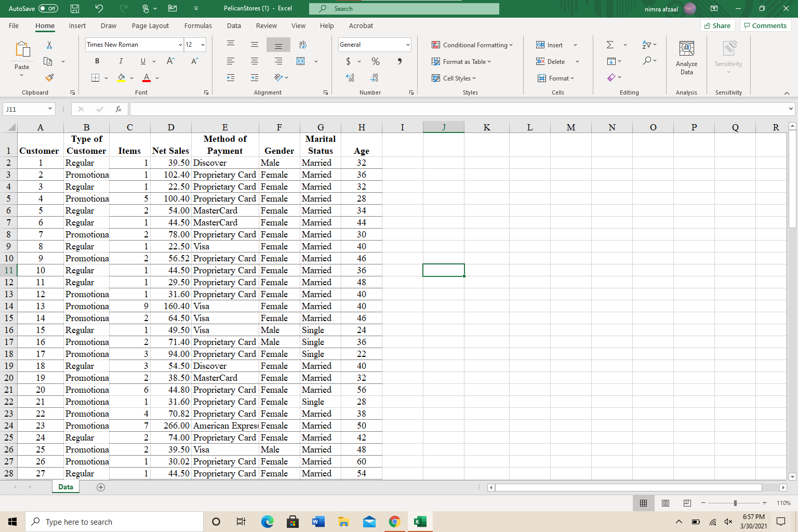Open the Times New Roman font dropdown

180,45
